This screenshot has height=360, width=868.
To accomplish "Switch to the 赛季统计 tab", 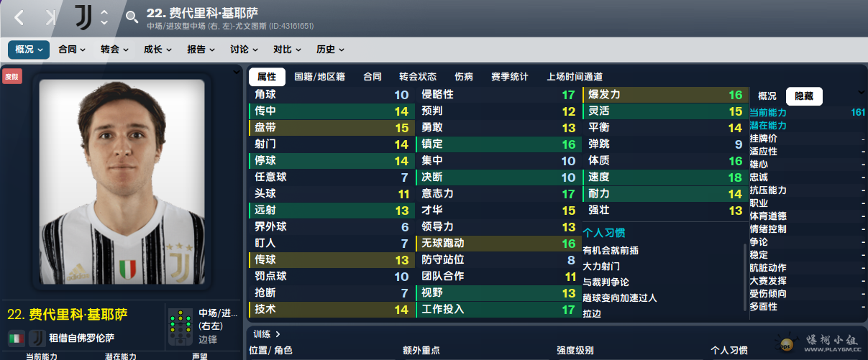I will point(509,77).
